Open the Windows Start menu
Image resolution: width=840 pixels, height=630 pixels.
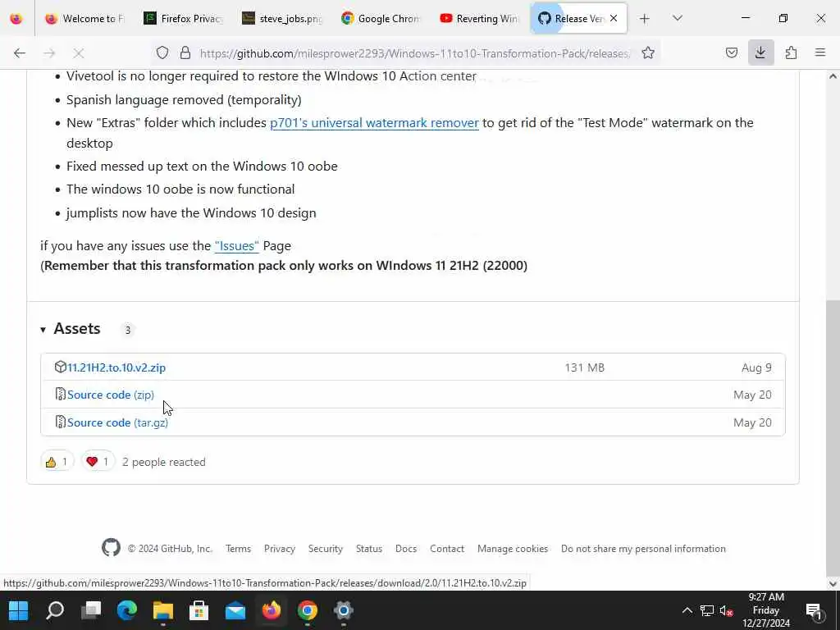pos(19,610)
